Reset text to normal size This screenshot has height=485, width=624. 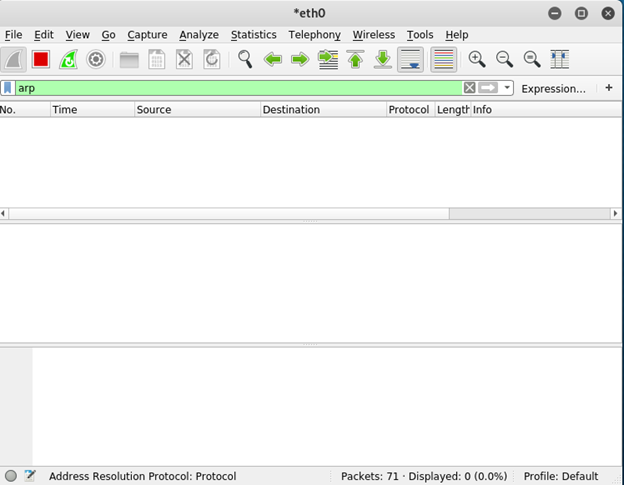[x=532, y=60]
